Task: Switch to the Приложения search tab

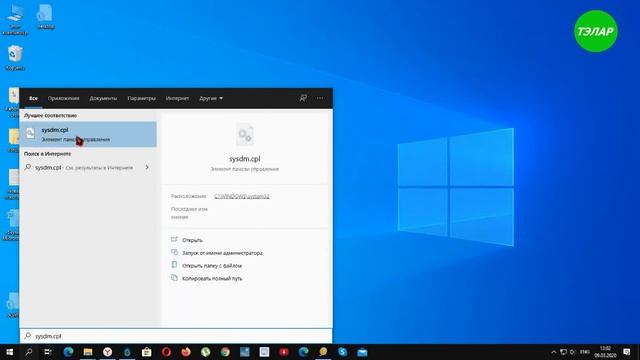Action: [63, 98]
